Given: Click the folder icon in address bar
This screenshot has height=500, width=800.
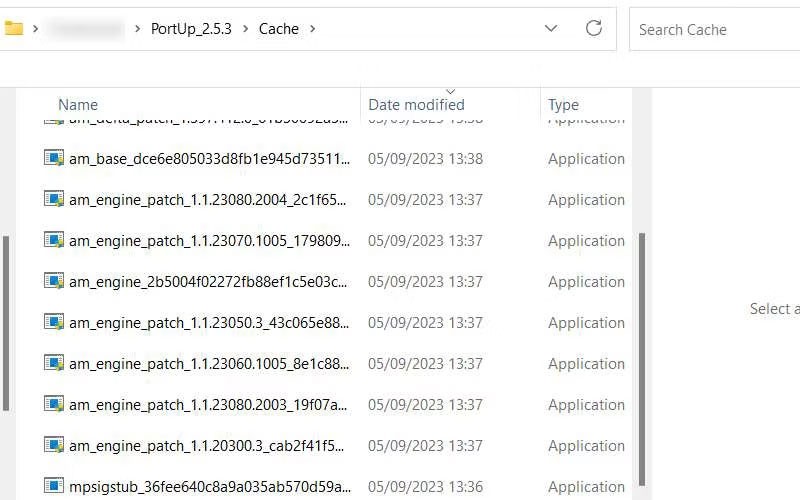Looking at the screenshot, I should (x=13, y=29).
